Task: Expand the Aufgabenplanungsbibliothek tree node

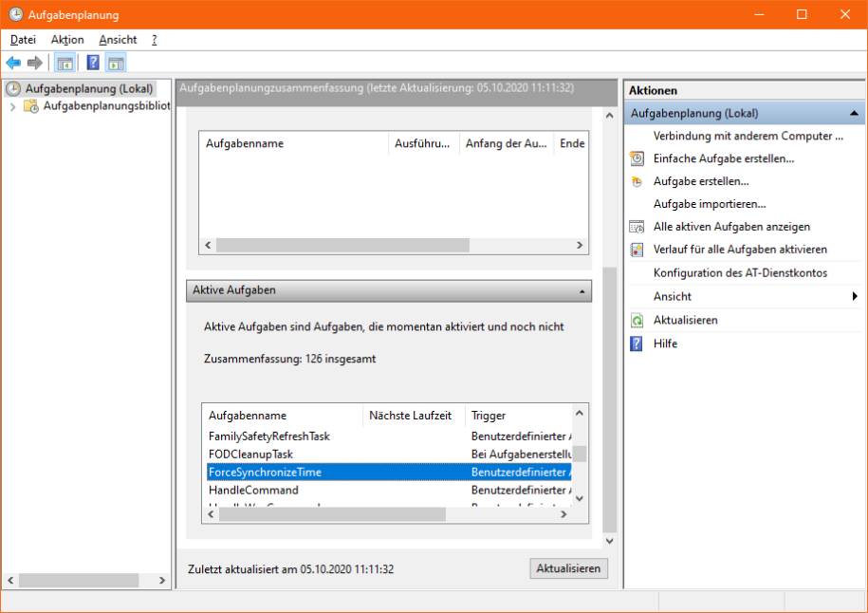Action: (x=12, y=106)
